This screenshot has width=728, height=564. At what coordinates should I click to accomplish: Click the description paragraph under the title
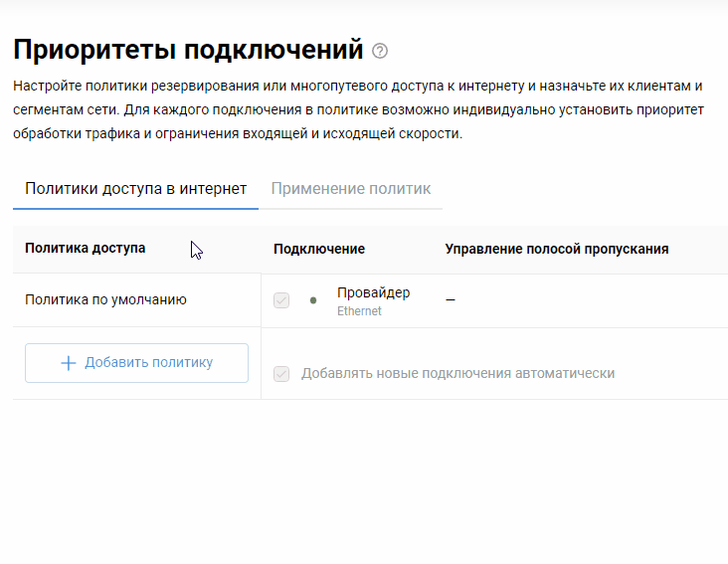point(358,109)
